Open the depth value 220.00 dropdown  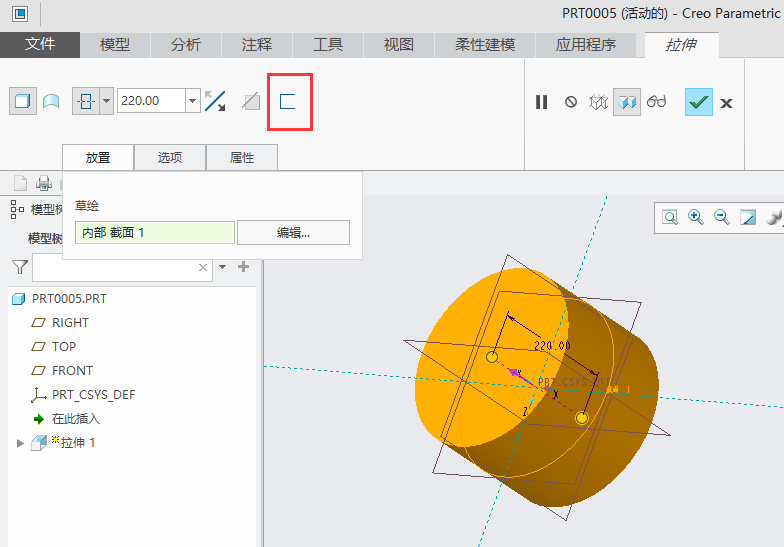(192, 101)
